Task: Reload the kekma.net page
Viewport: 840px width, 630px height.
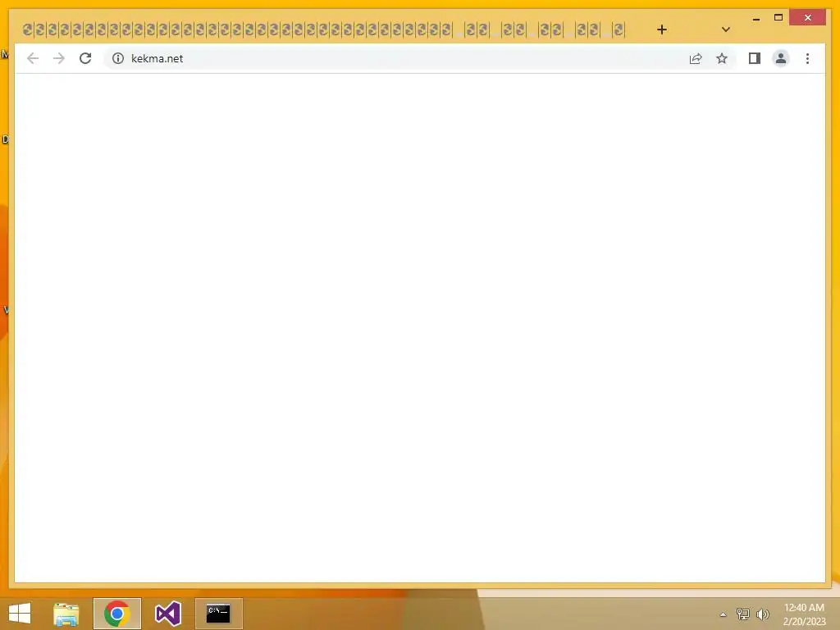Action: 85,58
